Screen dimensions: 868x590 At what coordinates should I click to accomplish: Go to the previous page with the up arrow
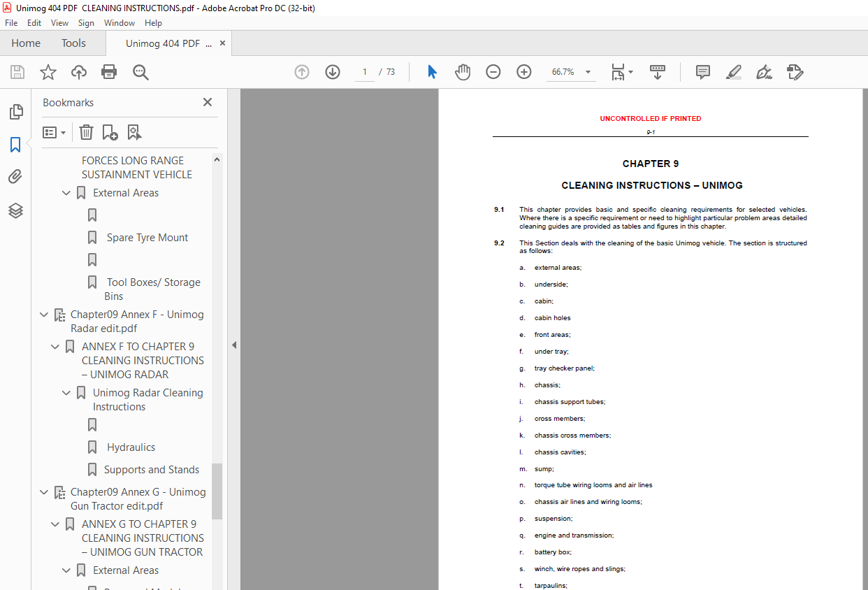point(302,72)
